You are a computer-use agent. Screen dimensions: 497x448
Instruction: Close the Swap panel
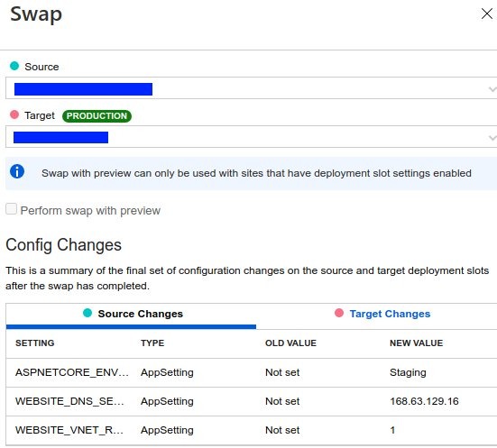[486, 14]
